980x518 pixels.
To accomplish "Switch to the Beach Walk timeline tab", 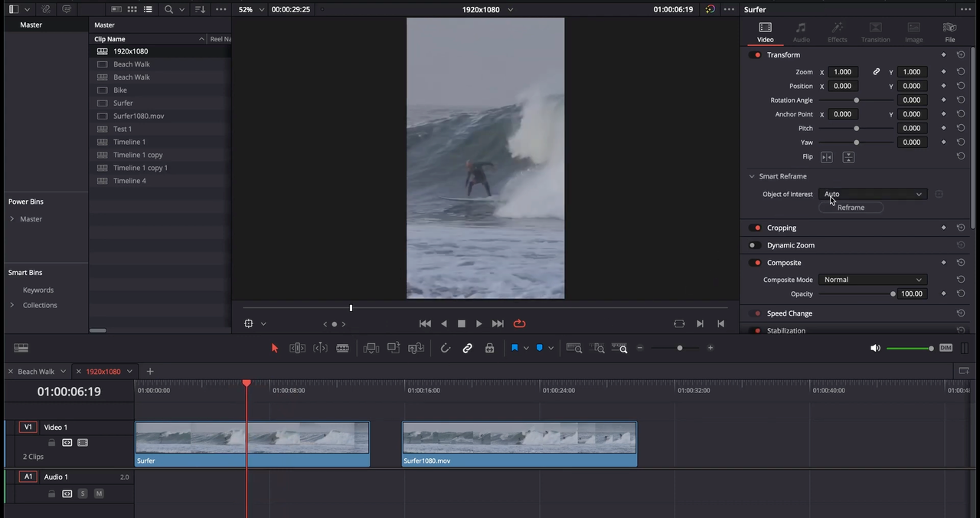I will point(36,372).
